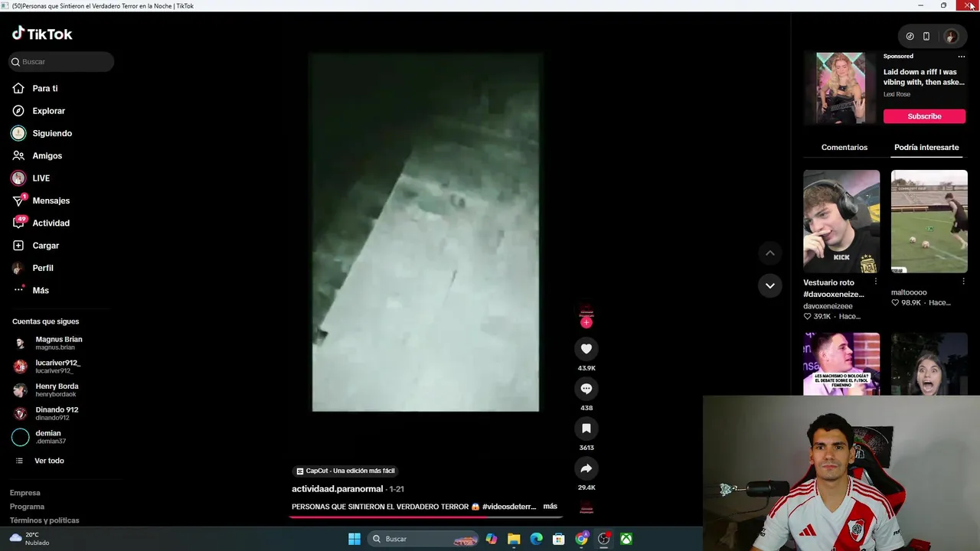Go to the Siguiendo feed

(42, 133)
